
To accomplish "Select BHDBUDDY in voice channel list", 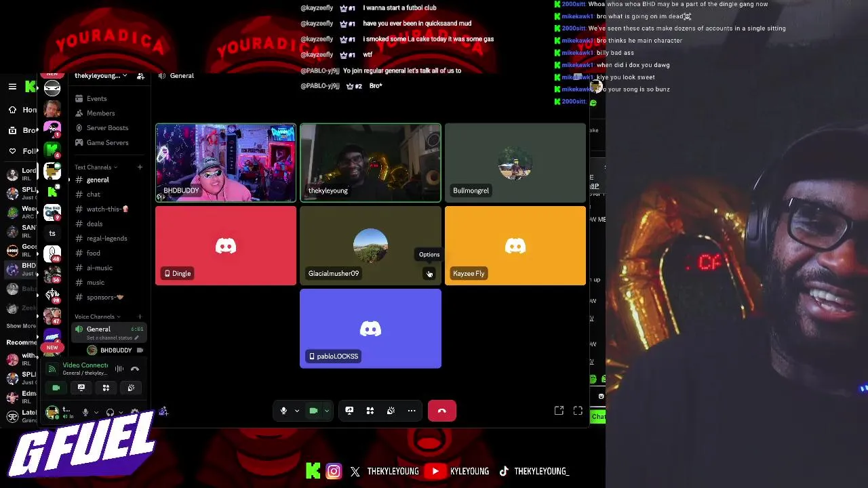I will click(x=115, y=350).
